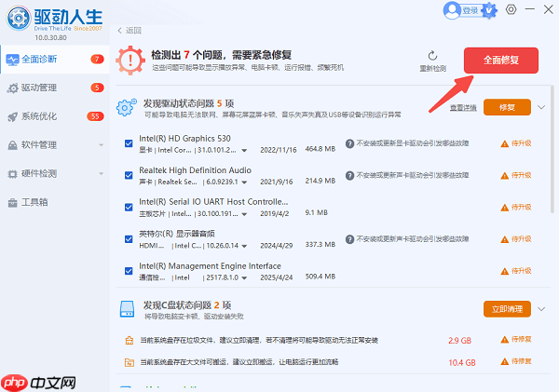Click the large files folder row icon
559x392 pixels.
click(x=130, y=363)
